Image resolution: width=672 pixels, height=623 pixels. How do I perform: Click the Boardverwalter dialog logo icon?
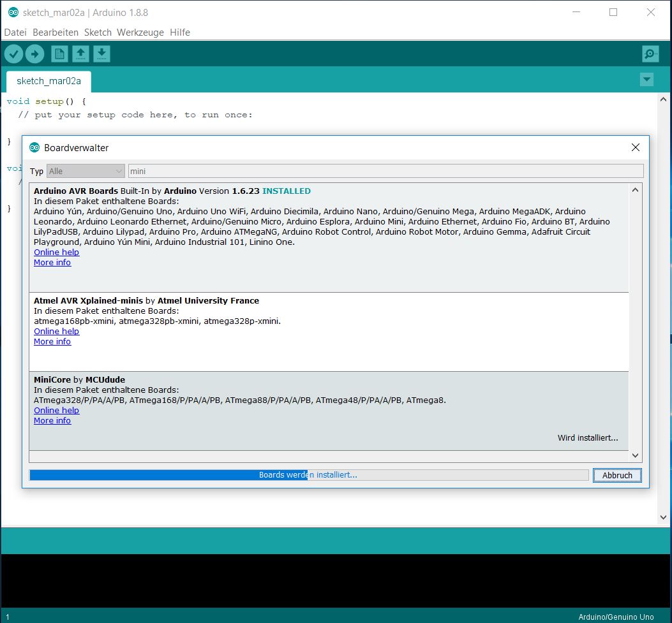click(34, 148)
